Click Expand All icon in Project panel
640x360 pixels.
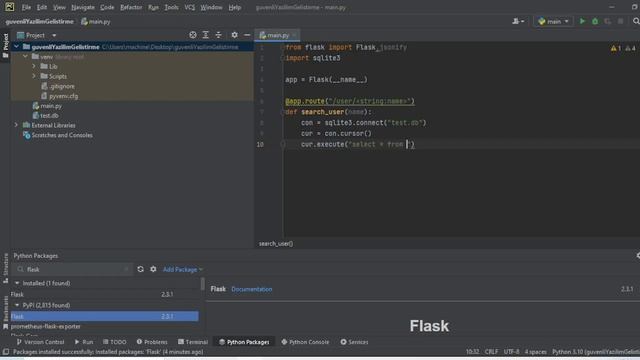206,35
